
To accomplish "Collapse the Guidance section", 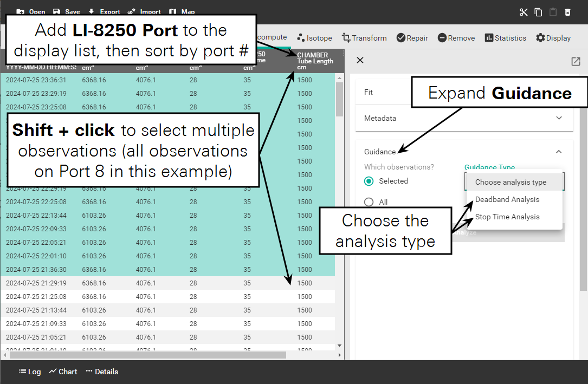I will point(559,152).
